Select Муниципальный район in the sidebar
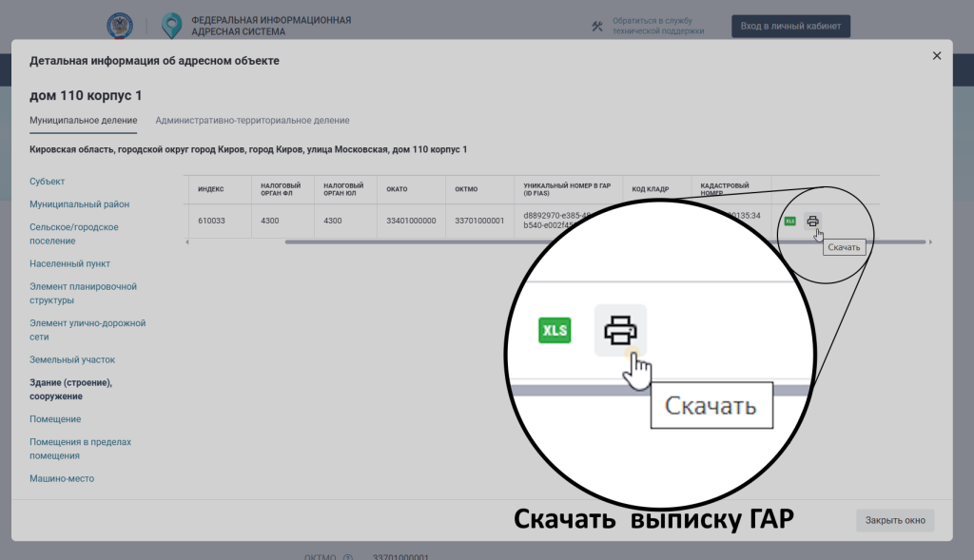The height and width of the screenshot is (560, 974). coord(79,204)
